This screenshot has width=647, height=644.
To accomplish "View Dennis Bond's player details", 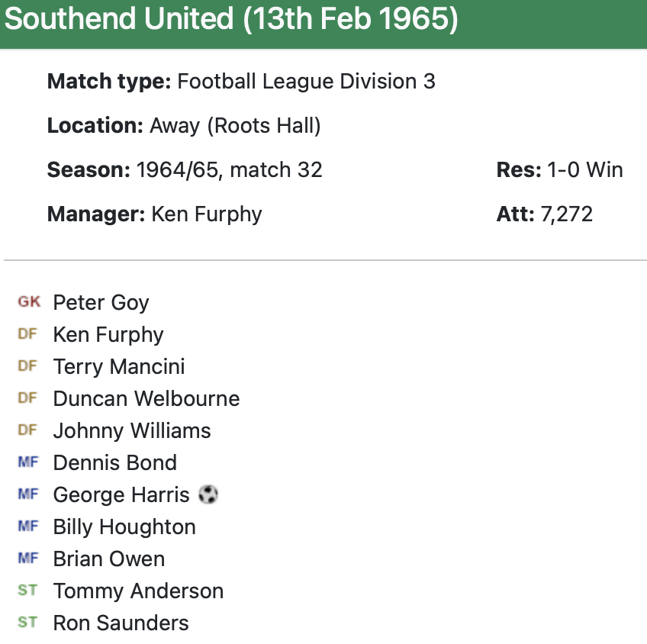I will [x=115, y=463].
